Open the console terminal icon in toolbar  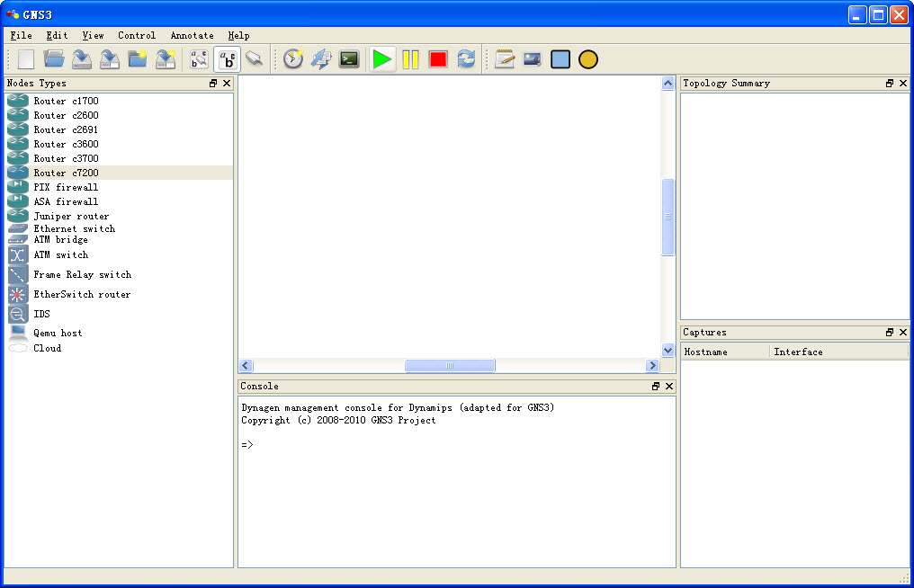click(349, 59)
